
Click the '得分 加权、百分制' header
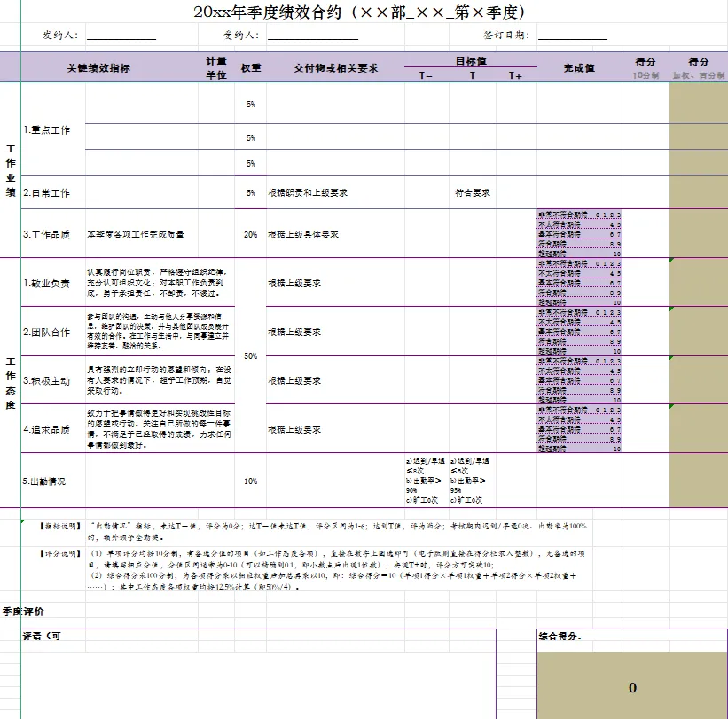(x=698, y=67)
